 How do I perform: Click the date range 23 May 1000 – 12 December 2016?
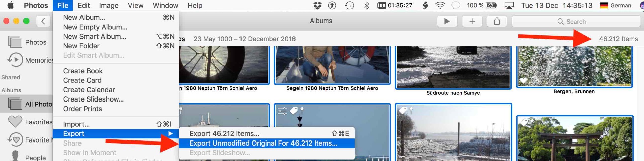click(x=245, y=39)
